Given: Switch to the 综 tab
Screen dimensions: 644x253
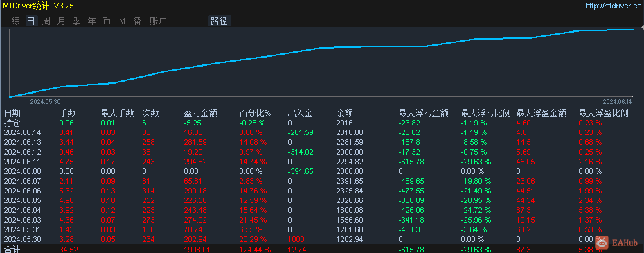Looking at the screenshot, I should click(x=16, y=21).
